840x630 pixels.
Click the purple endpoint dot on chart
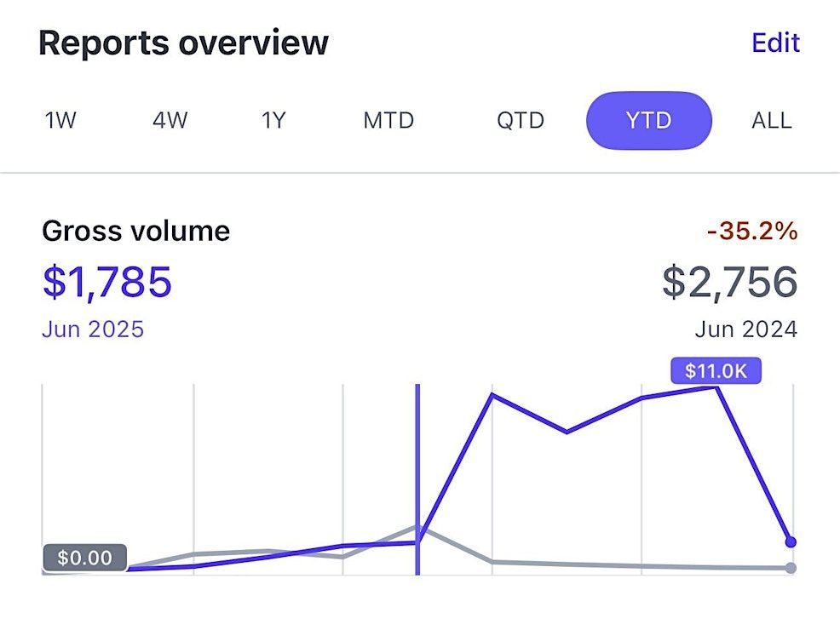coord(791,541)
